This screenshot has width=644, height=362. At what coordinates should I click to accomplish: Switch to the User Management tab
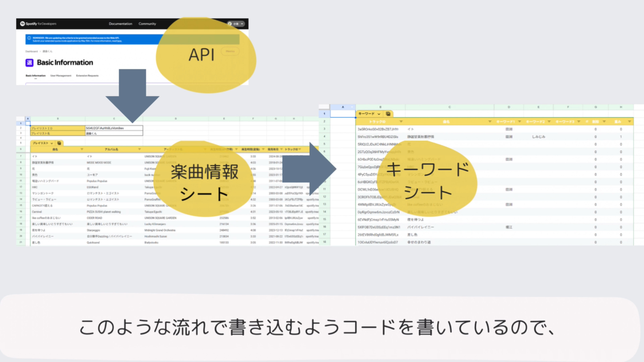tap(61, 75)
